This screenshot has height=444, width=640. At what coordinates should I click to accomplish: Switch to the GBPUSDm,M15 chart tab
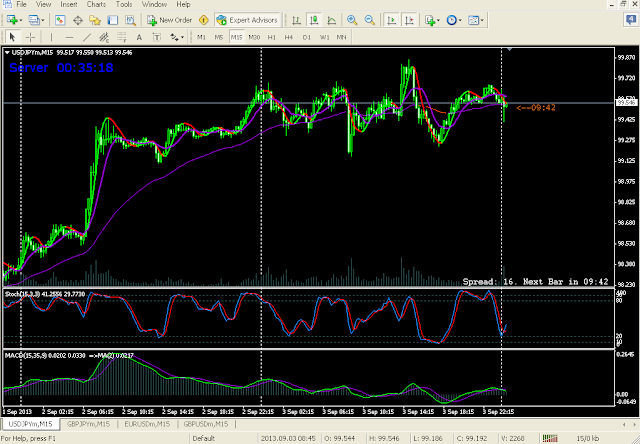[206, 424]
